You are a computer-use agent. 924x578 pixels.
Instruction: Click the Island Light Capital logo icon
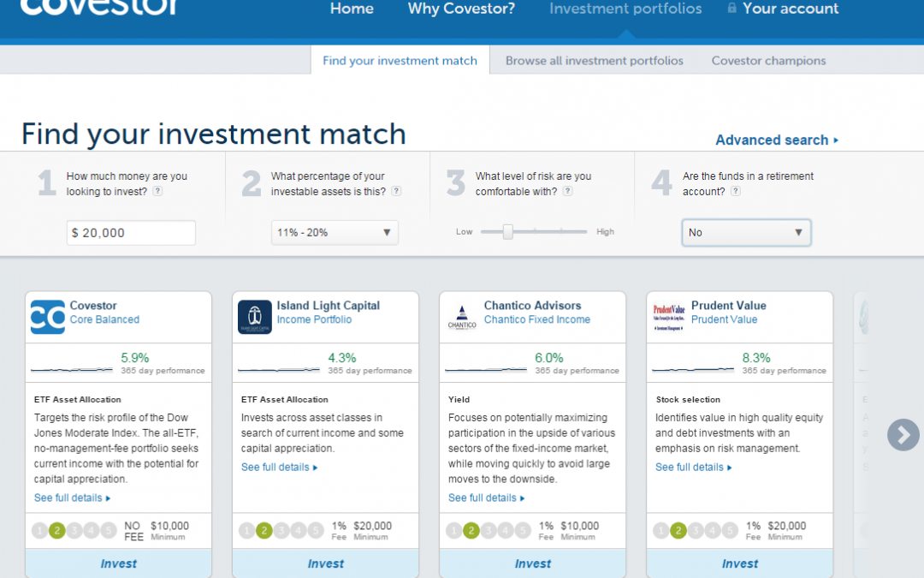[255, 317]
